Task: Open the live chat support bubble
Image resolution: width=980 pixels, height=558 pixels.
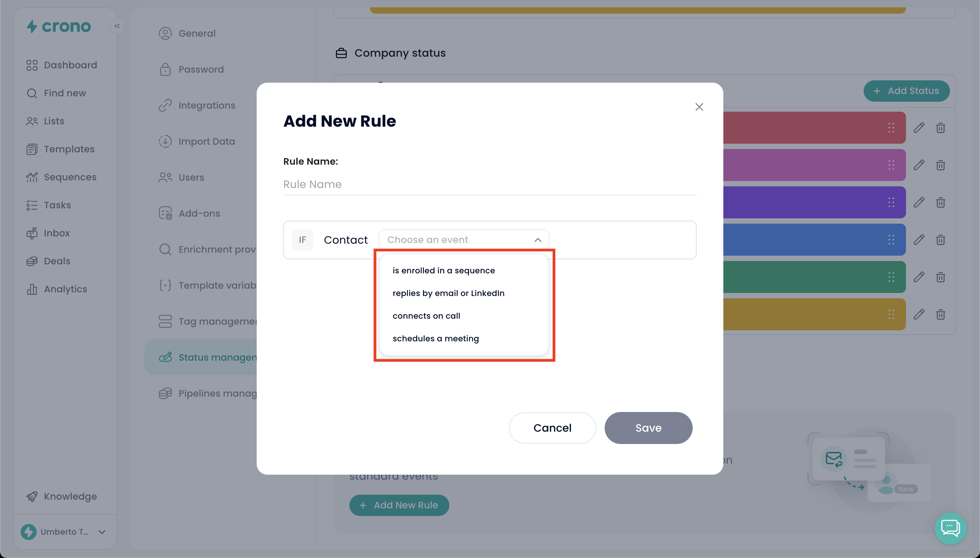Action: point(950,528)
